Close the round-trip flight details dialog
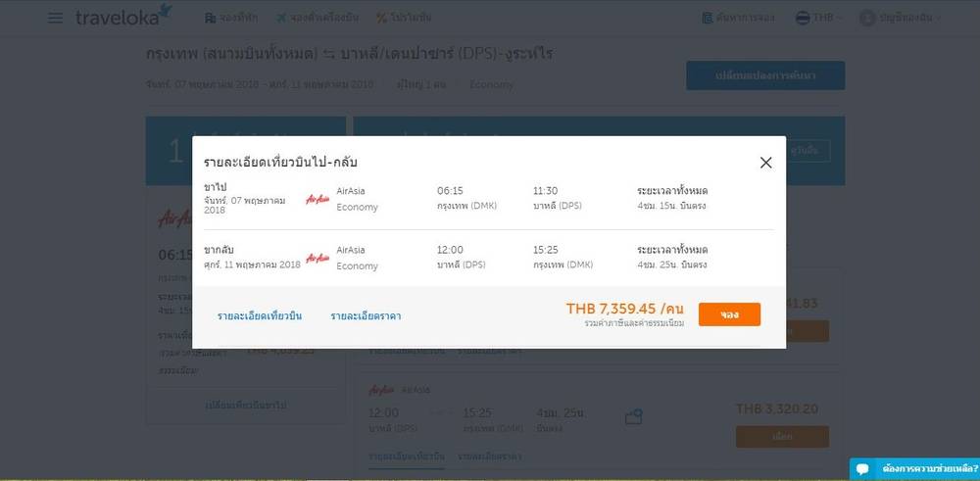980x481 pixels. point(765,163)
